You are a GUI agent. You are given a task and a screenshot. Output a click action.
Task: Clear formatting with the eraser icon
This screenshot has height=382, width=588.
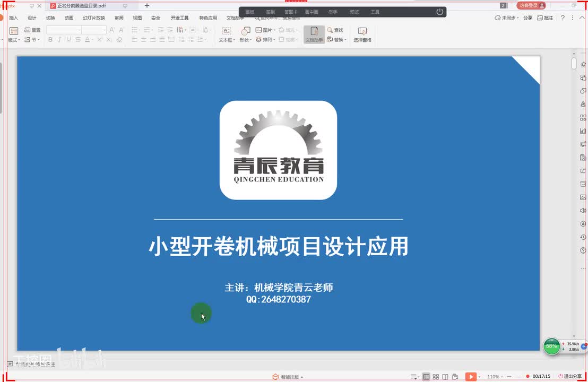(x=119, y=39)
